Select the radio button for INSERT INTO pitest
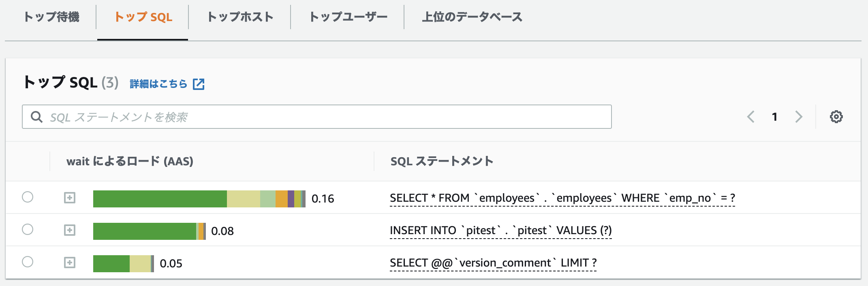Viewport: 868px width, 286px height. point(28,230)
